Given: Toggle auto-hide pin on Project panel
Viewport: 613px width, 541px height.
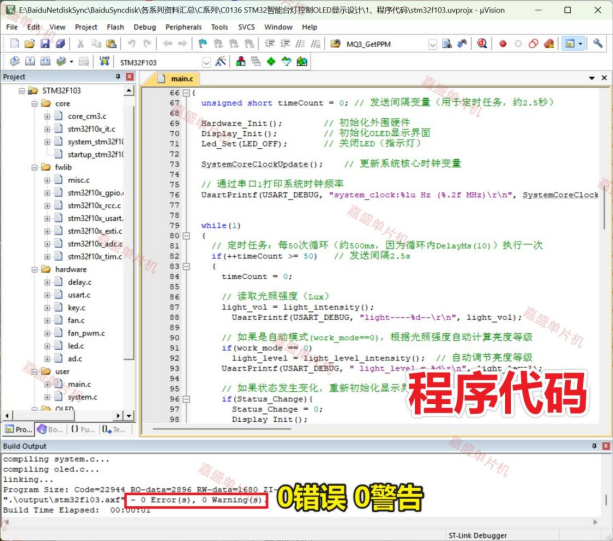Looking at the screenshot, I should tap(118, 77).
